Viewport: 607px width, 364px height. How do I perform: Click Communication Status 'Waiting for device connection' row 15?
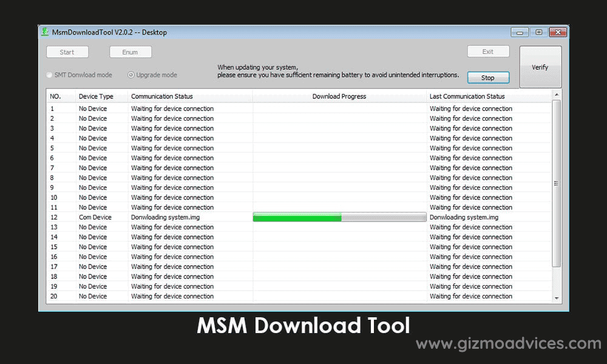(172, 247)
